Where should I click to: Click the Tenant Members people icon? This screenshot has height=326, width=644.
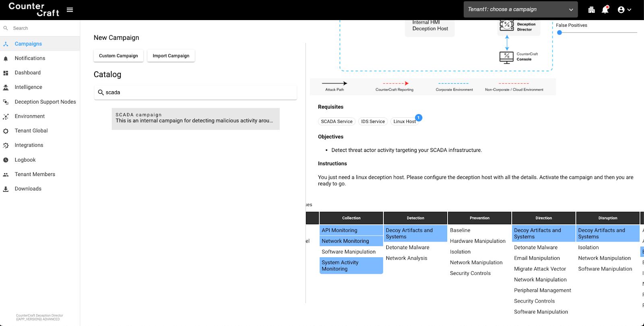point(6,174)
